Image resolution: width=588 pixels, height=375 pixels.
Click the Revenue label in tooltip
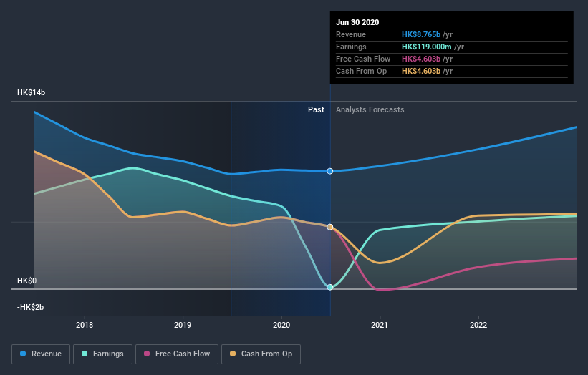coord(351,34)
